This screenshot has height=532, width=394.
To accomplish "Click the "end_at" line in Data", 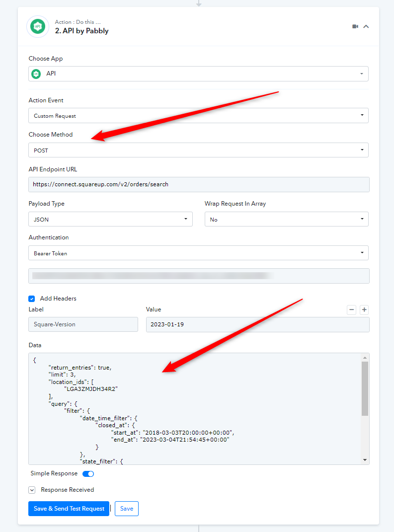I will pyautogui.click(x=170, y=440).
